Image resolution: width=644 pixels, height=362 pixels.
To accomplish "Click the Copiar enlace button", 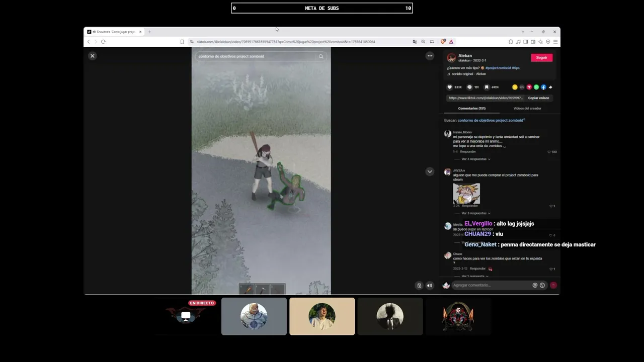I will pos(538,98).
